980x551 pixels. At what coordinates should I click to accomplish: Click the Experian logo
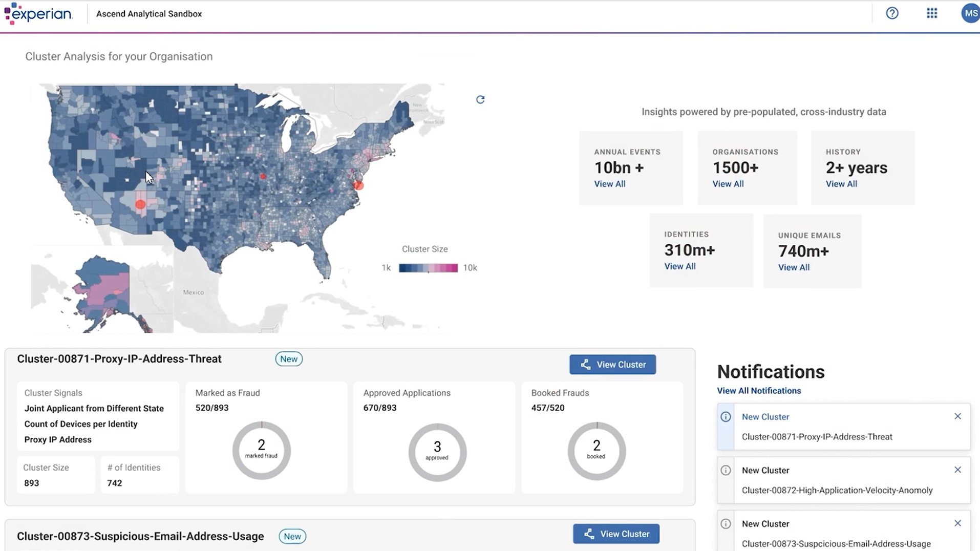38,14
